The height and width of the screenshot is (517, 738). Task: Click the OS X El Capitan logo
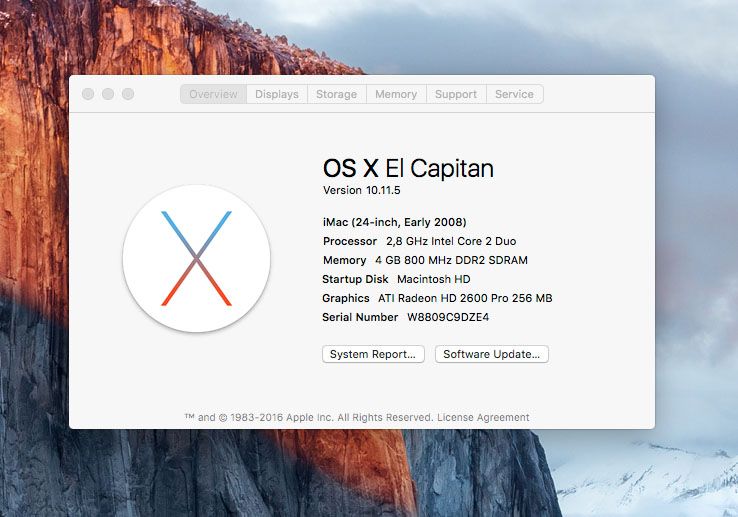click(197, 258)
